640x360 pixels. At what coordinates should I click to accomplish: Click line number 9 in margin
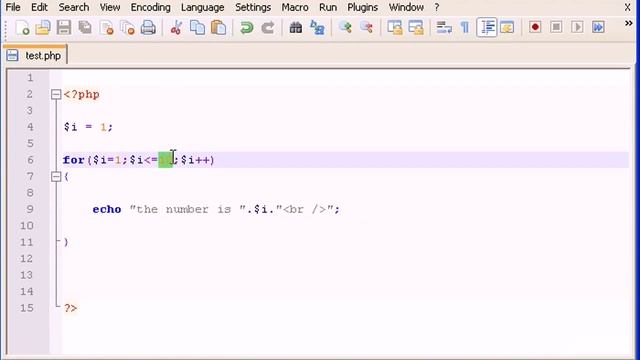(x=30, y=209)
